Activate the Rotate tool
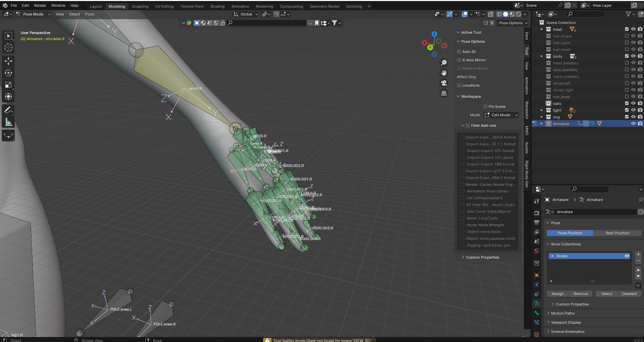644x342 pixels. coord(8,73)
